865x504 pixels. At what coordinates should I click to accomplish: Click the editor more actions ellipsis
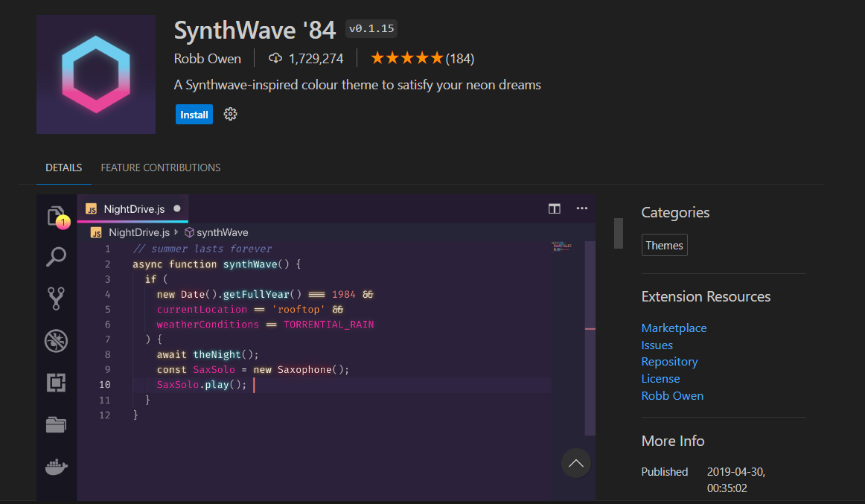click(582, 208)
